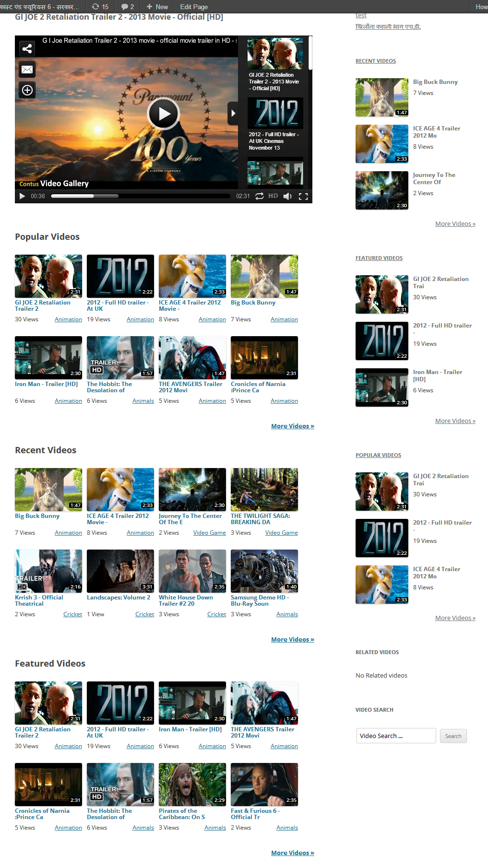Open 2012 Full HD trailer thumbnail in Popular Videos
The width and height of the screenshot is (488, 868).
[120, 276]
